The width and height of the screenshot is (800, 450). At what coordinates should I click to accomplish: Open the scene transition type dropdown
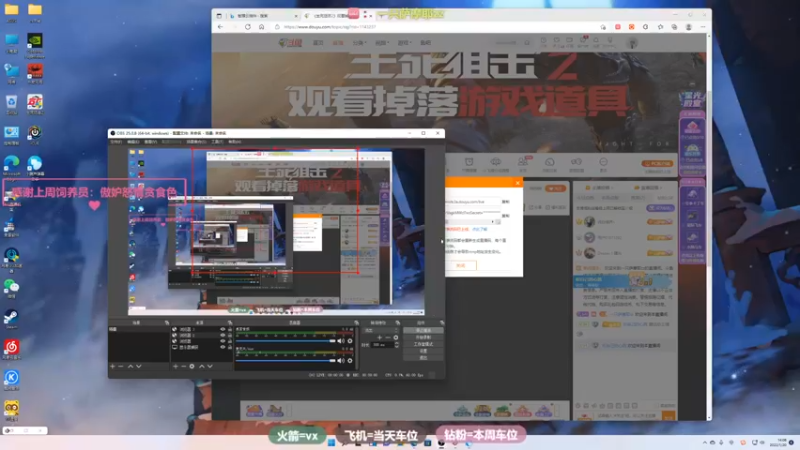click(x=381, y=330)
